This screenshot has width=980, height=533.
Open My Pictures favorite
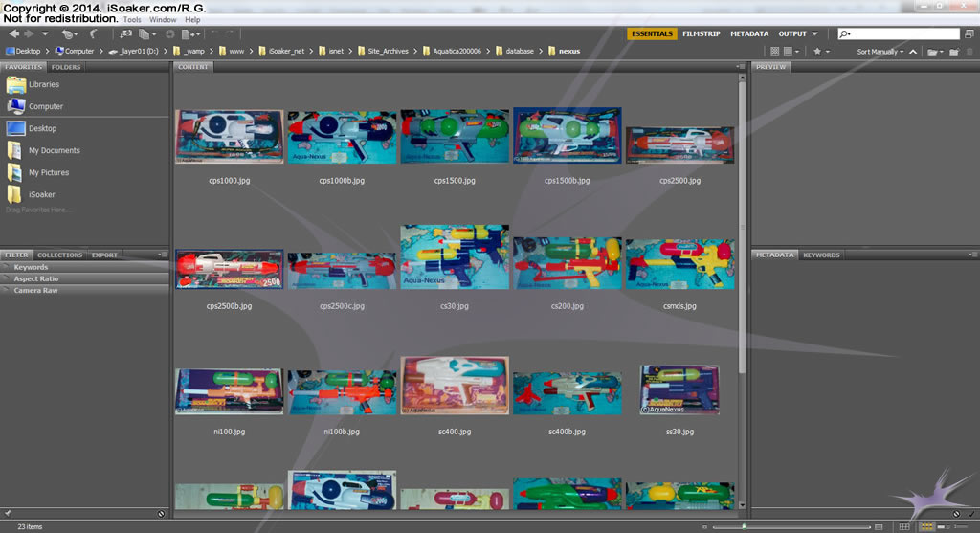pos(37,172)
